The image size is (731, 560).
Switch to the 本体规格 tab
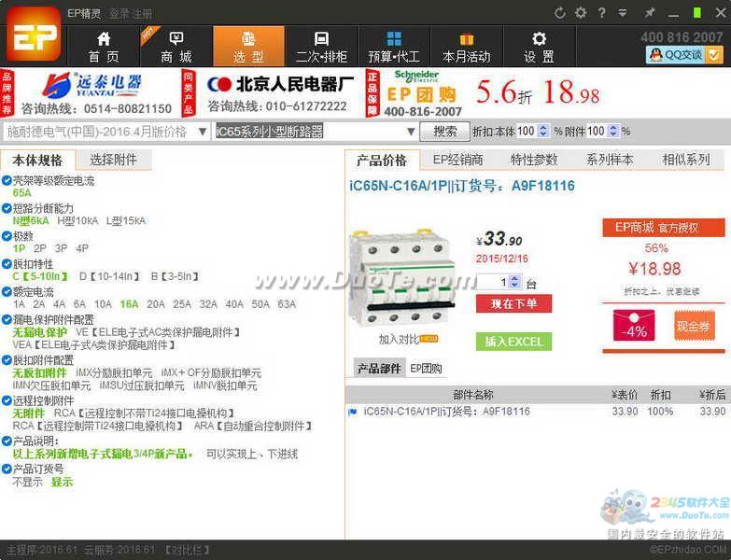37,161
